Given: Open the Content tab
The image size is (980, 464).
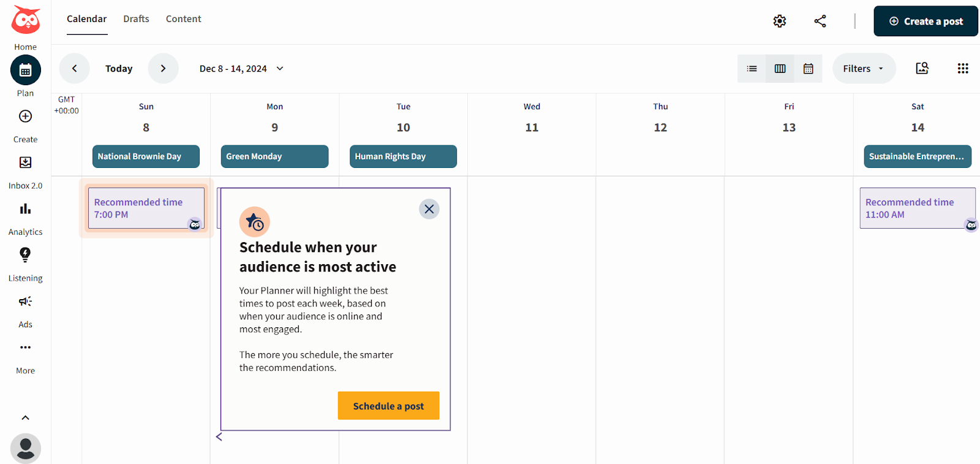Looking at the screenshot, I should click(183, 18).
